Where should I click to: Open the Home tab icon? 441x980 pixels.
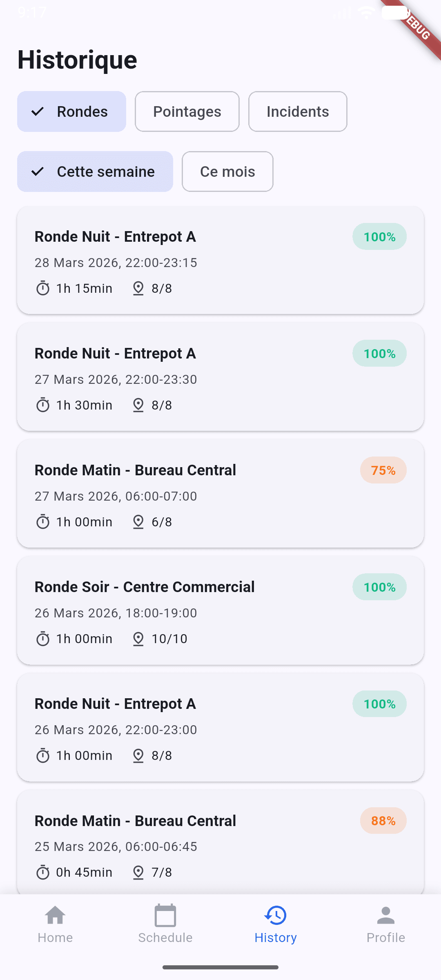55,915
